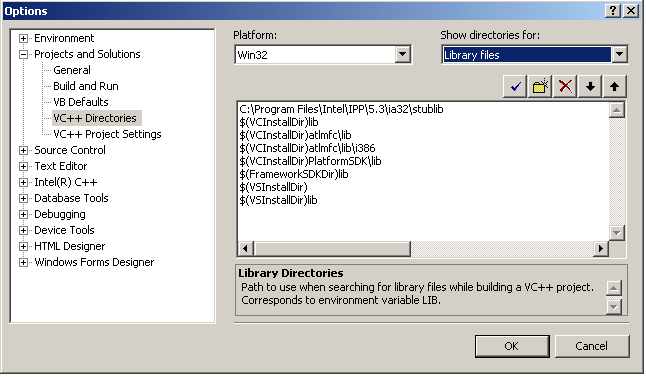Select the VC++ Directories tree item
This screenshot has height=377, width=646.
(x=97, y=118)
